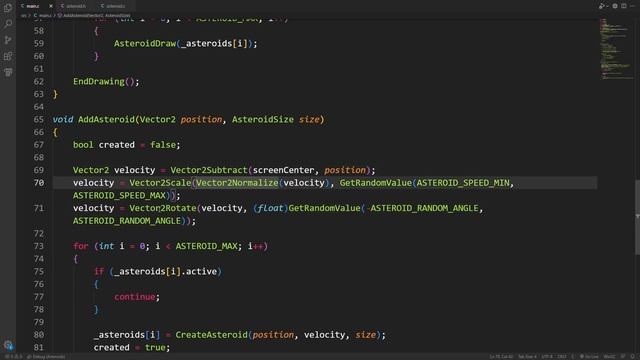Click the Tab Size indicator in status bar
Viewport: 640px width, 360px height.
tap(527, 357)
